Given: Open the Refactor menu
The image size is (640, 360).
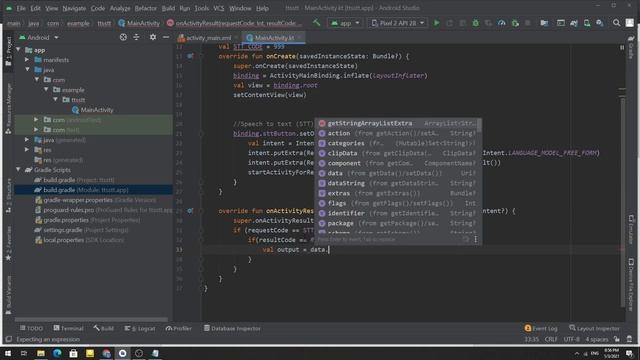Looking at the screenshot, I should point(146,8).
